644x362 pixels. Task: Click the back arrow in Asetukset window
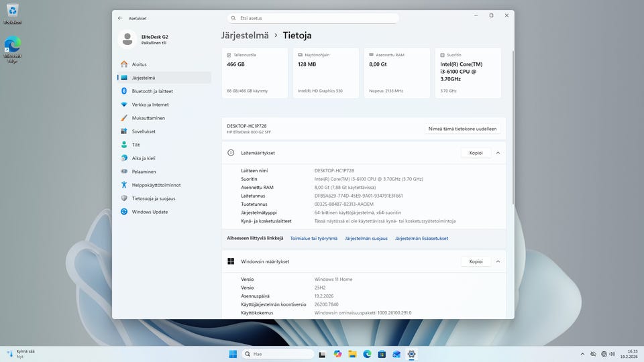[x=120, y=18]
